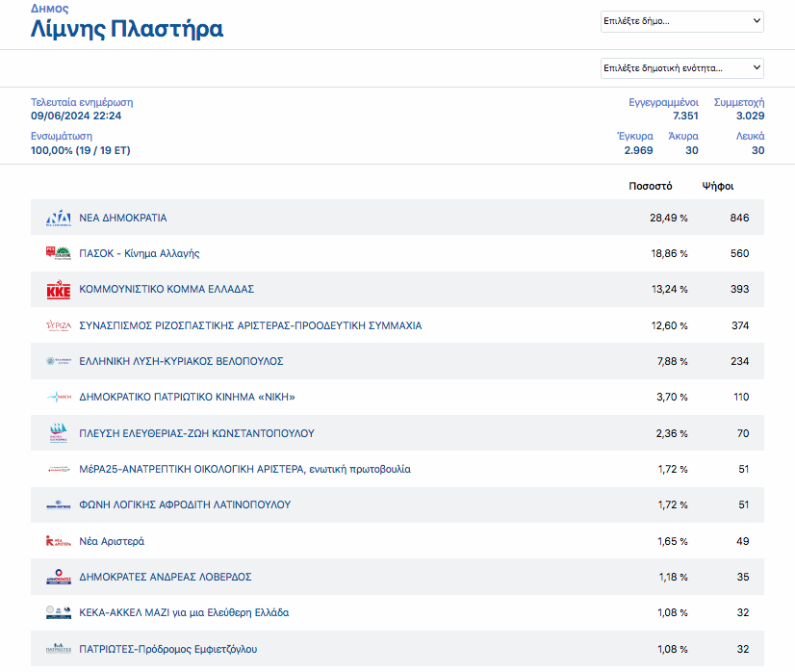Click the ΠΑΤΡΙΩΤΕΣ-Πρόδρομος Εμφιετζόγλου row name

click(167, 649)
